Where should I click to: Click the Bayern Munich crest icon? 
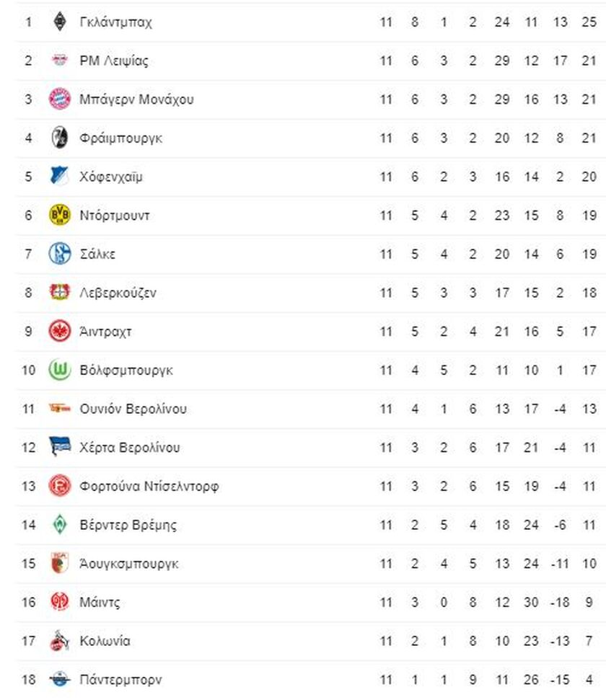59,99
